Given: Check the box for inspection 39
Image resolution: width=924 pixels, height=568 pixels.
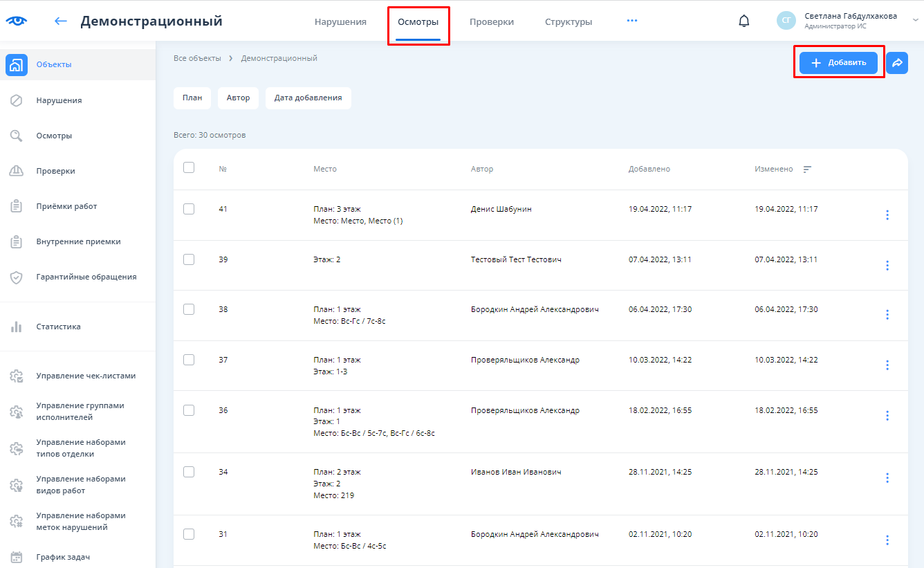Looking at the screenshot, I should coord(189,259).
